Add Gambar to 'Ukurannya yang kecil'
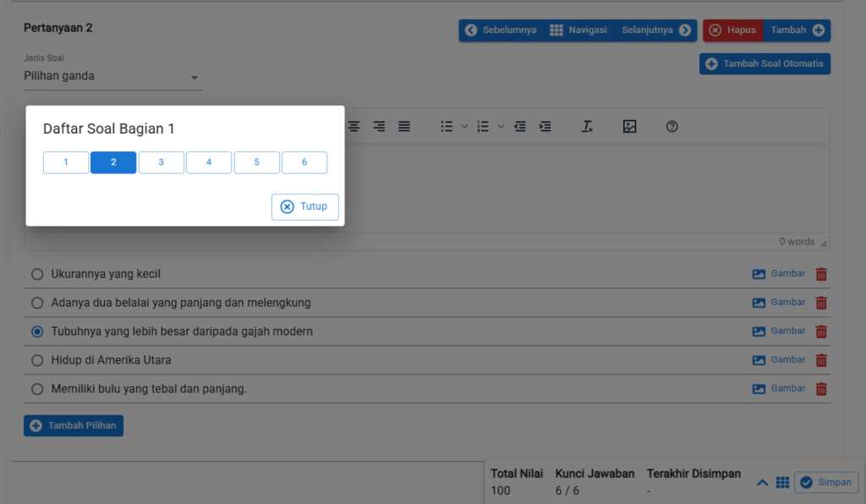The image size is (866, 504). [x=779, y=274]
